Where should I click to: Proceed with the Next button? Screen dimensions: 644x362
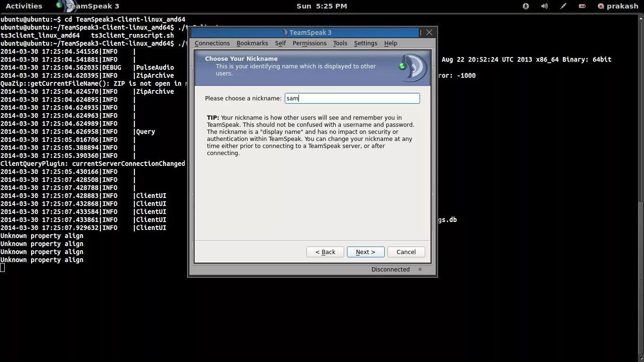coord(365,252)
